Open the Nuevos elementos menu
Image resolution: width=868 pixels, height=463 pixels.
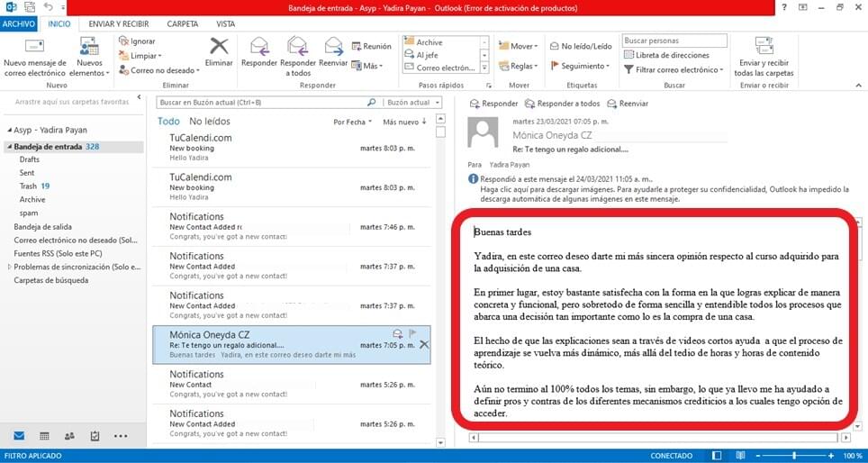(89, 58)
